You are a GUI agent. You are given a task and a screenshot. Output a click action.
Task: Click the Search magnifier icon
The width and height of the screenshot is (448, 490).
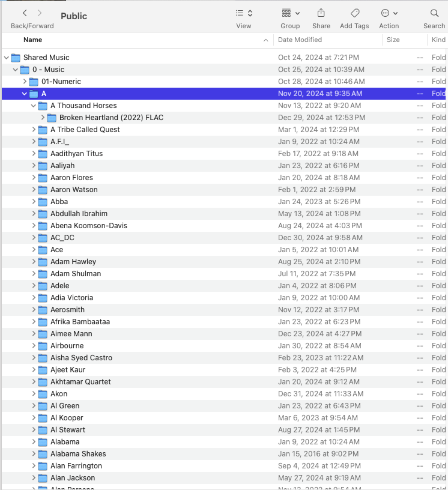tap(434, 13)
